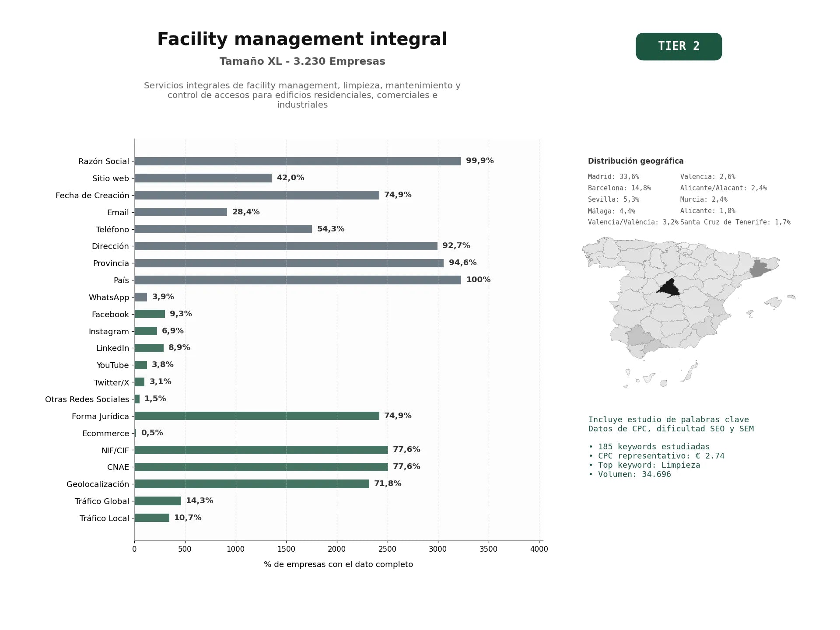Click 'Sevilla: 5,3%' entry
Image resolution: width=840 pixels, height=630 pixels.
point(613,199)
